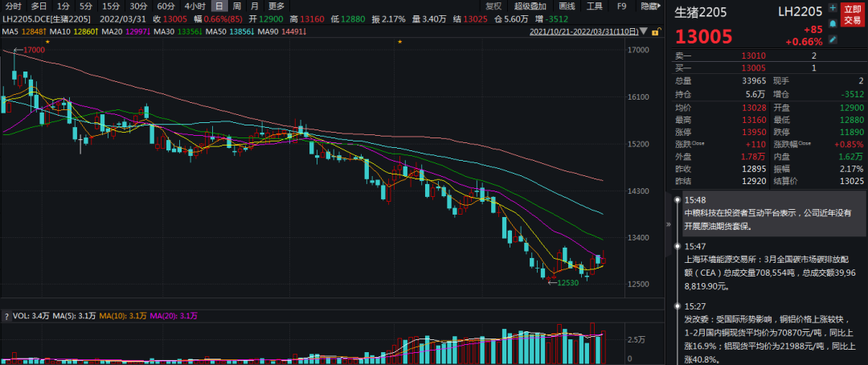Click the 超级叠加 overlay button

[530, 6]
